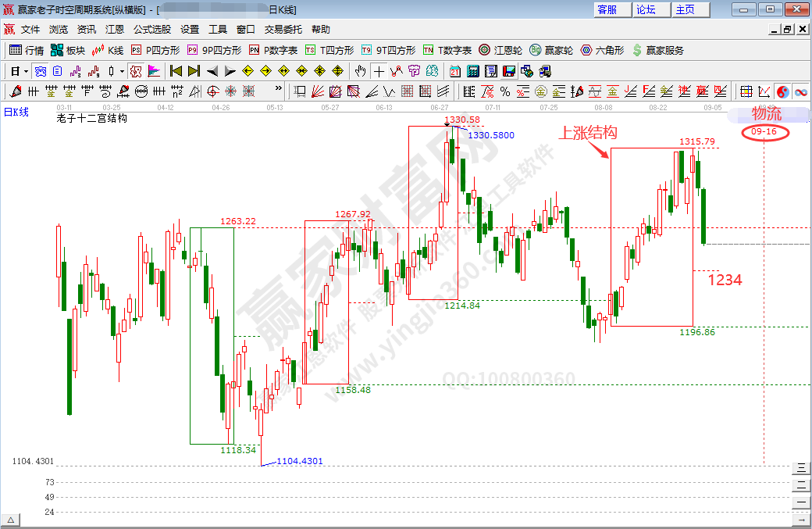The width and height of the screenshot is (812, 529).
Task: Click the 论坛 forum button
Action: click(x=646, y=9)
